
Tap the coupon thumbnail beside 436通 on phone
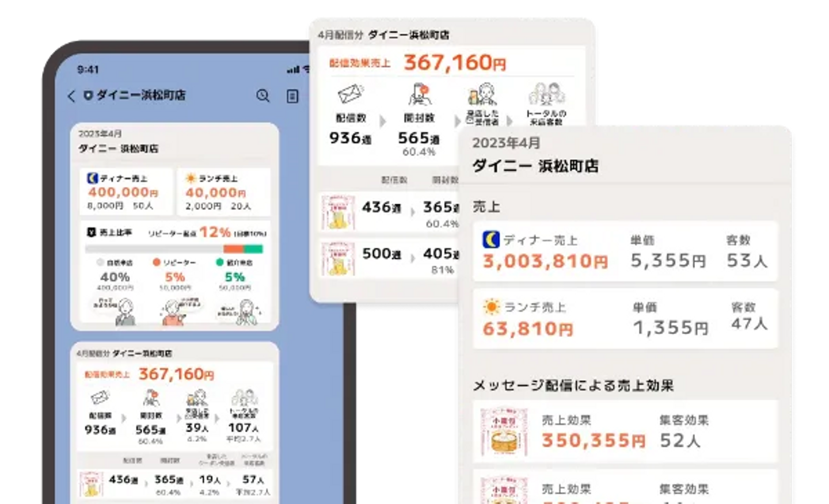click(91, 484)
